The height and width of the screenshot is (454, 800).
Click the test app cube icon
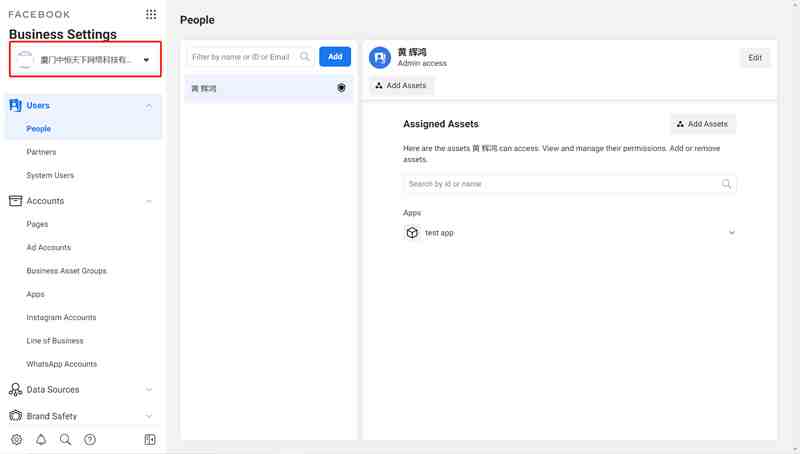point(412,233)
